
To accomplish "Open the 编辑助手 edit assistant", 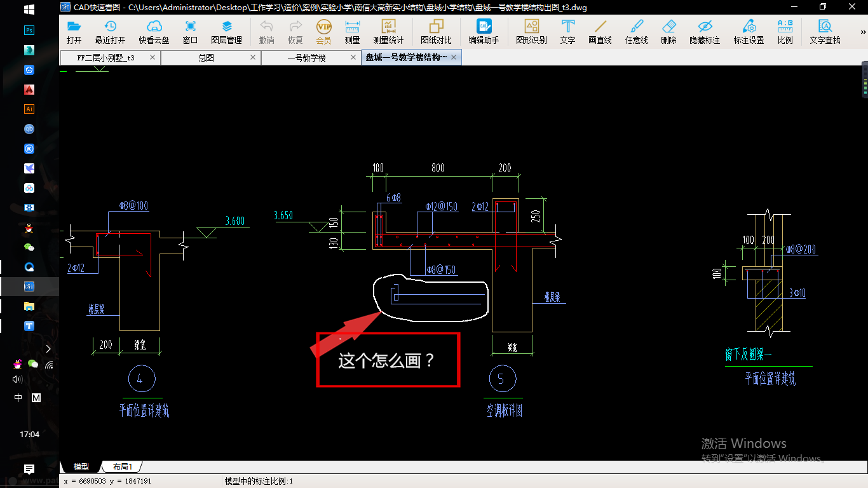I will pos(484,32).
